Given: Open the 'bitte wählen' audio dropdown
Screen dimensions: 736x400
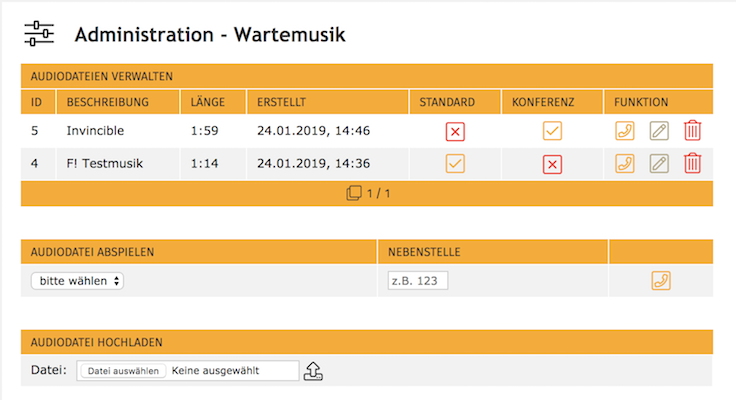Looking at the screenshot, I should (77, 281).
